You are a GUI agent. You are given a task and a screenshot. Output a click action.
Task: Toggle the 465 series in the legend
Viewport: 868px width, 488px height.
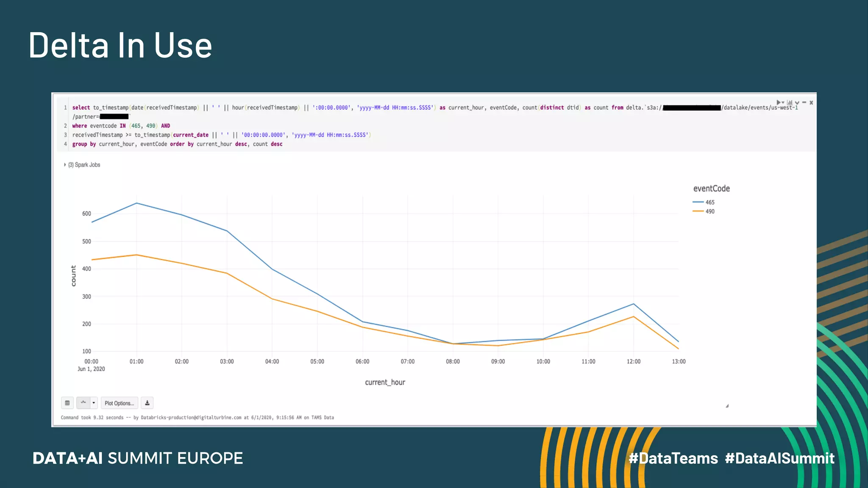[x=710, y=202]
